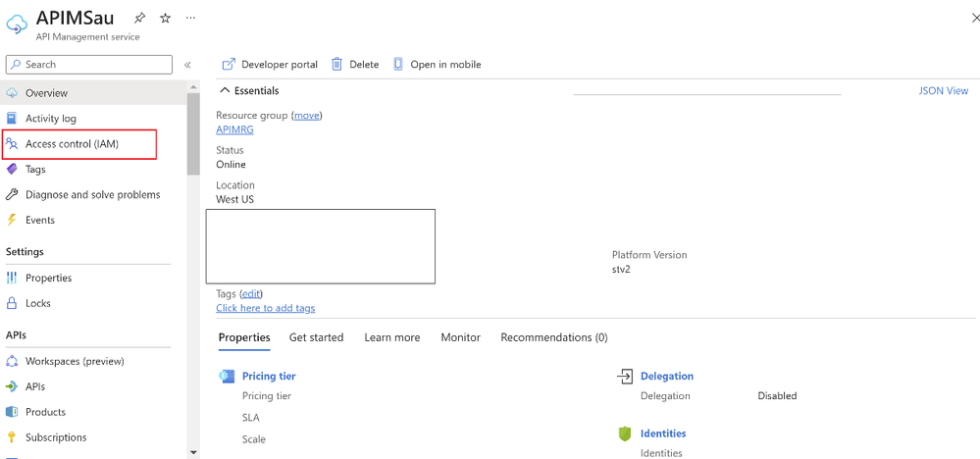This screenshot has width=980, height=459.
Task: Switch to the Recommendations (0) tab
Action: [x=553, y=337]
